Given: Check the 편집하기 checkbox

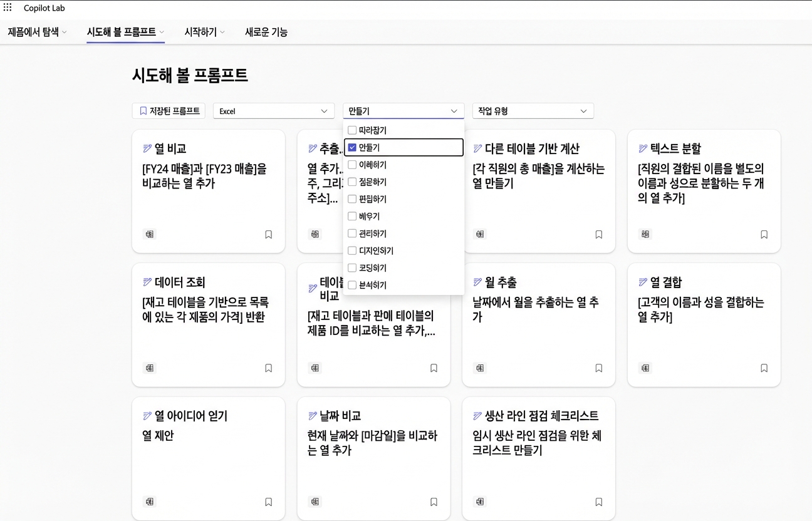Looking at the screenshot, I should (x=352, y=199).
